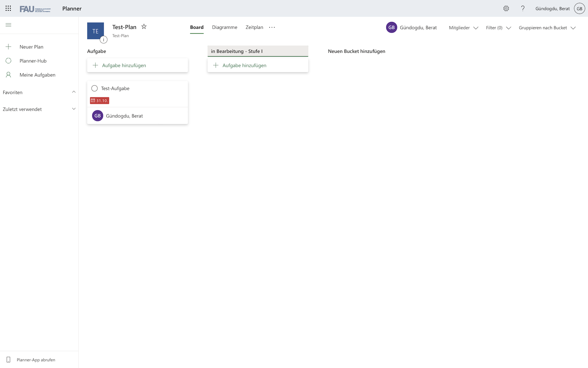Open the GB account avatar in header
The image size is (588, 368).
[x=580, y=8]
